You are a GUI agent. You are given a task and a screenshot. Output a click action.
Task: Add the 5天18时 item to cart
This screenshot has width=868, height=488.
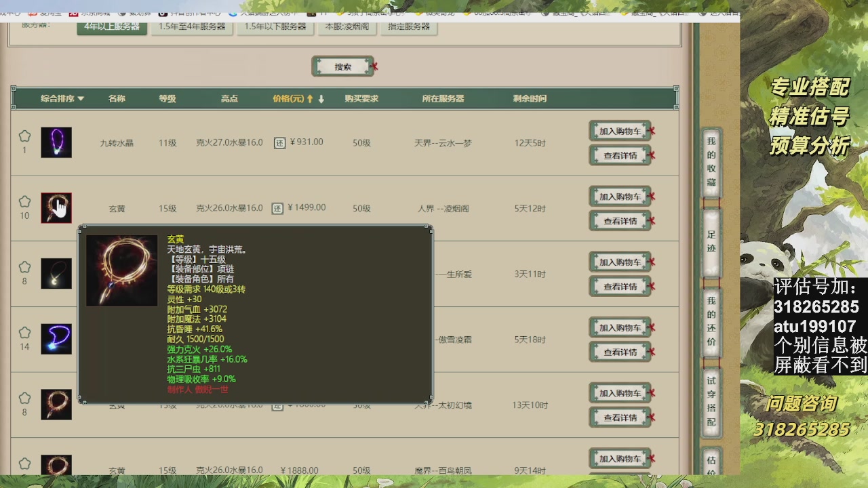[620, 328]
